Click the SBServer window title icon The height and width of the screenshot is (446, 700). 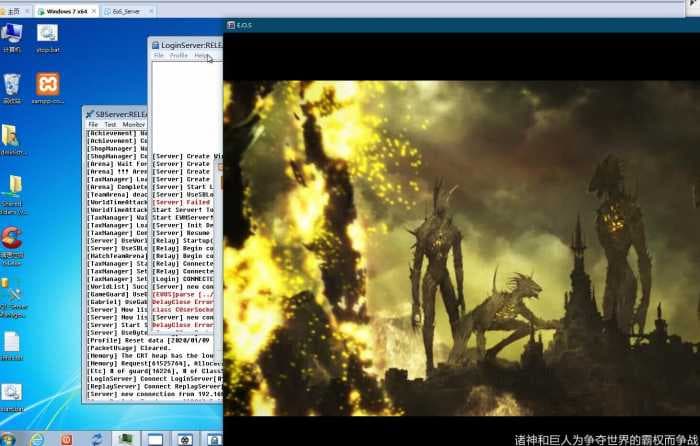tap(90, 114)
